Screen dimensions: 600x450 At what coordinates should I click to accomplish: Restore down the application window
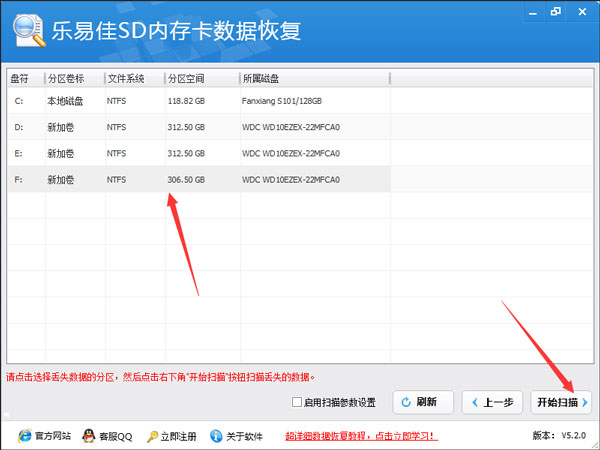[x=556, y=12]
